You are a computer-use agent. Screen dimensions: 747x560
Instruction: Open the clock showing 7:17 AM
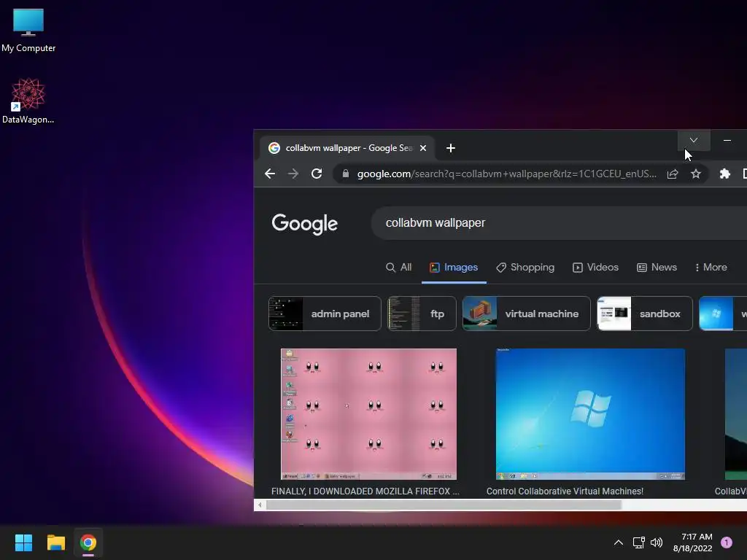[693, 542]
